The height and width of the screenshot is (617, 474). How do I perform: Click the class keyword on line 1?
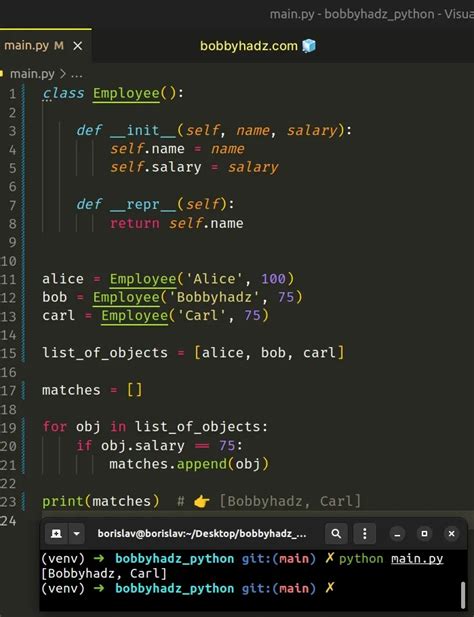[63, 94]
